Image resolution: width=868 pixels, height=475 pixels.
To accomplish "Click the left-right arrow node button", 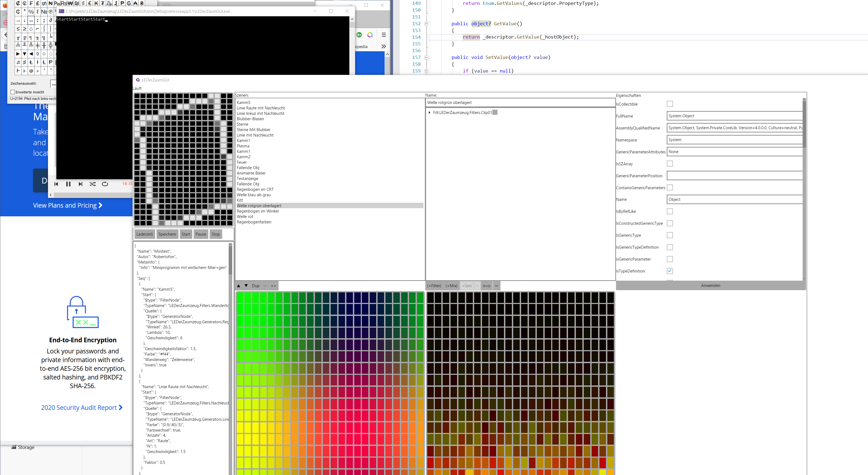I will tap(496, 286).
